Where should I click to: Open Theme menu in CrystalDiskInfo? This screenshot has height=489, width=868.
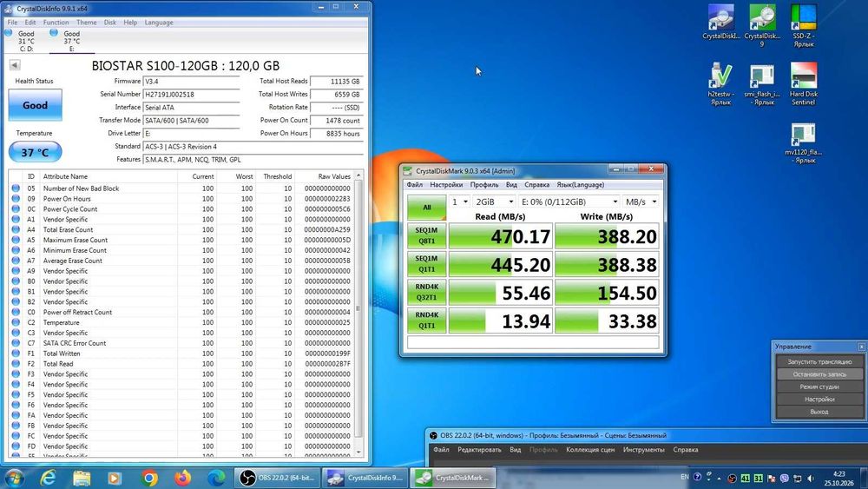point(86,23)
